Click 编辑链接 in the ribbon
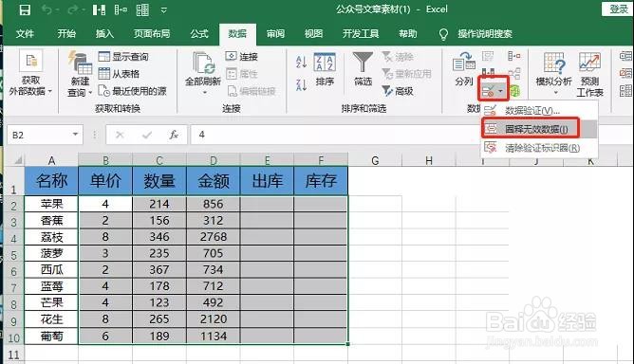 252,91
